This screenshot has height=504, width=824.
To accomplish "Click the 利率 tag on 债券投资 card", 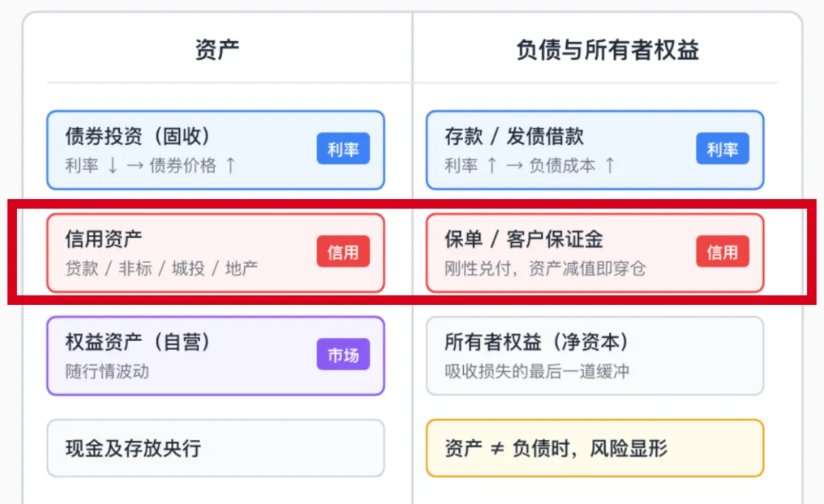I will (343, 149).
